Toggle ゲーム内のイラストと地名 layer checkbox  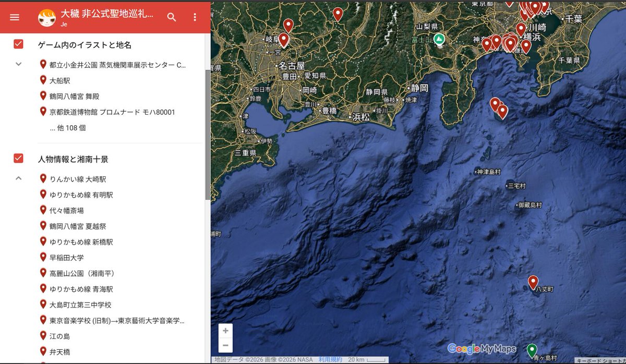pyautogui.click(x=18, y=44)
